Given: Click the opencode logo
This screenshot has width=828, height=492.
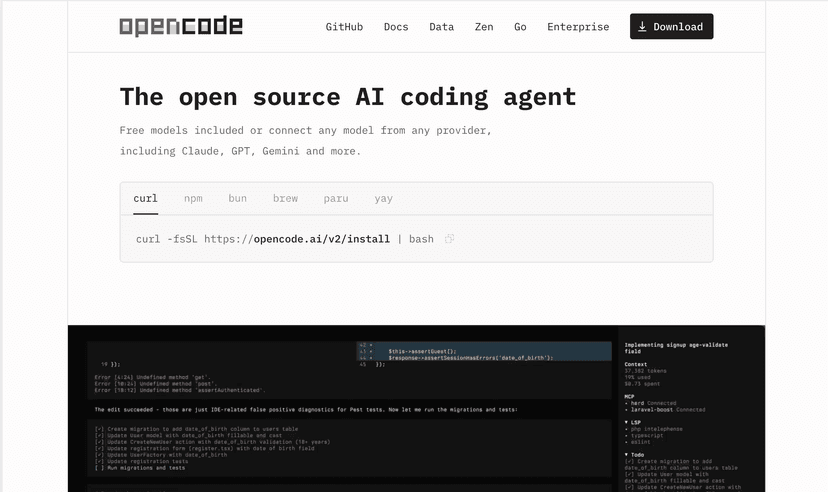Looking at the screenshot, I should pos(181,26).
